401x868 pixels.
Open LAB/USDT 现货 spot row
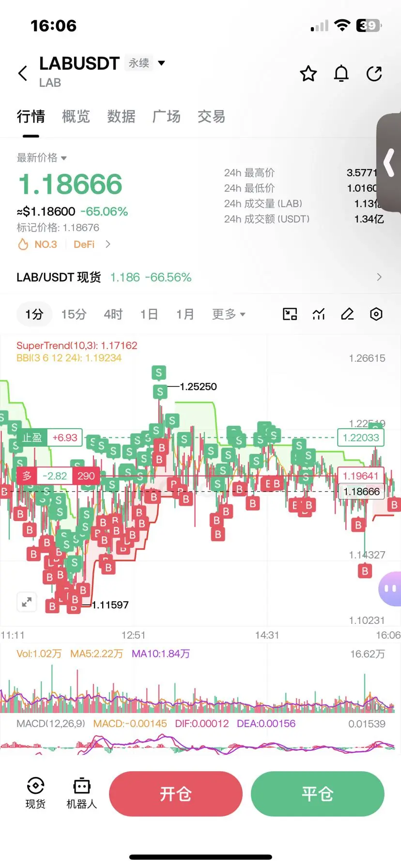pos(200,277)
